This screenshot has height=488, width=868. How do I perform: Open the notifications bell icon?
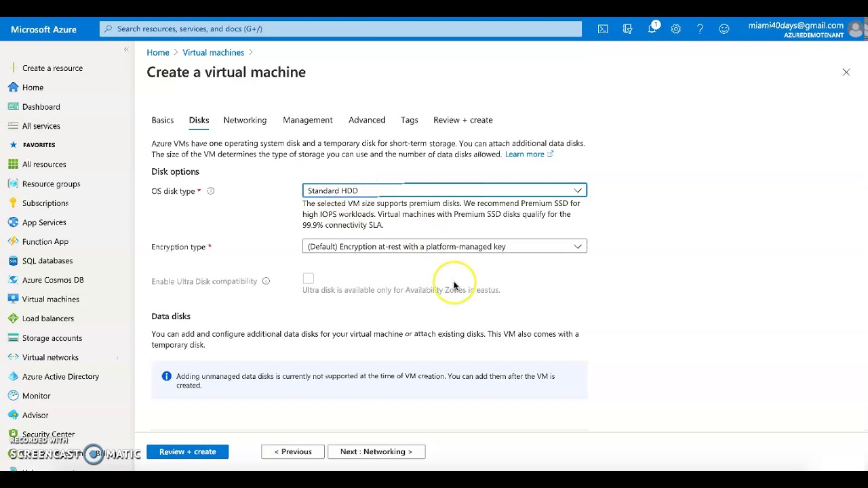click(652, 28)
